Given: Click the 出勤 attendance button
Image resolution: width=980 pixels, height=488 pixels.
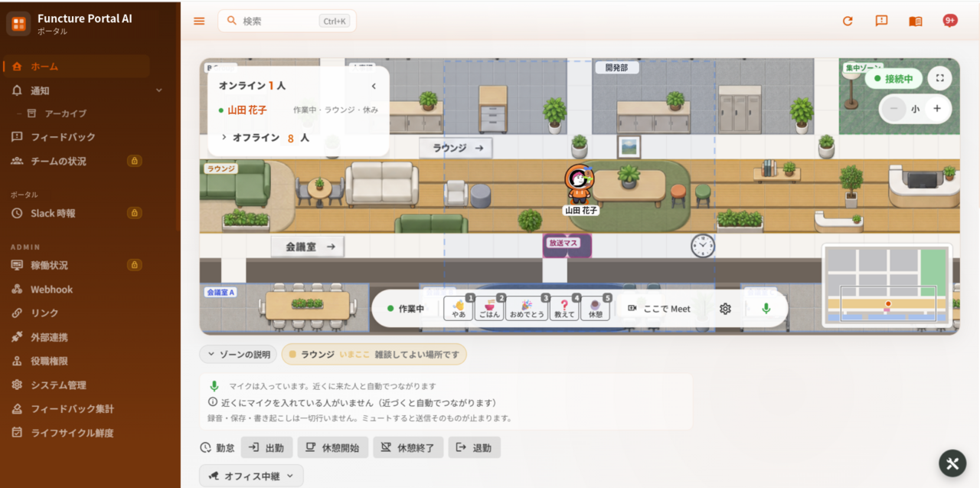Looking at the screenshot, I should 266,447.
